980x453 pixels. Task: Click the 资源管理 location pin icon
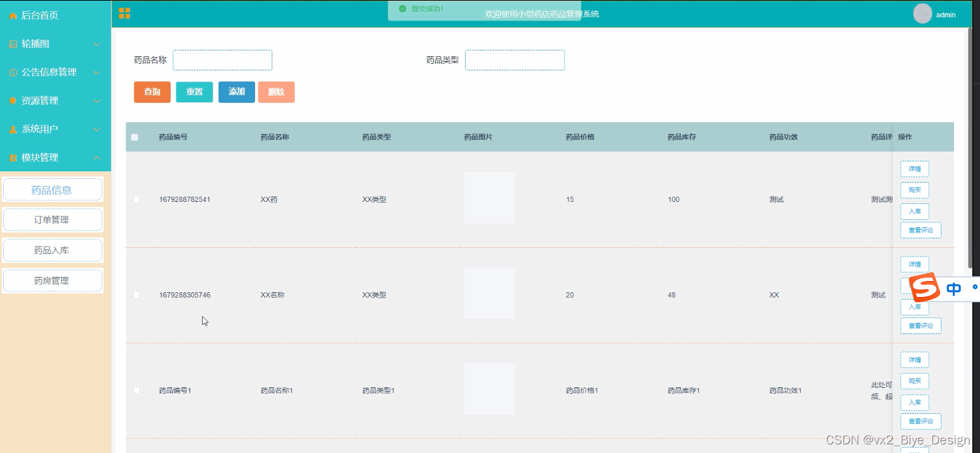pos(13,101)
